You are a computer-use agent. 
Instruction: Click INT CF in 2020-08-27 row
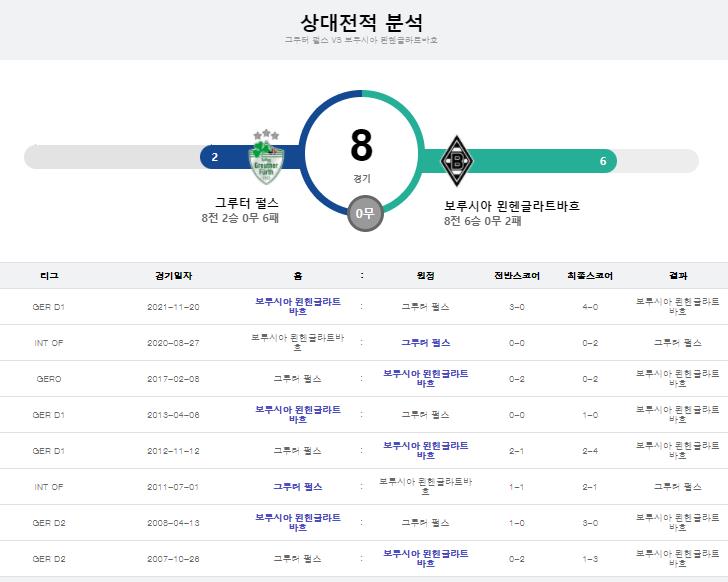pos(49,343)
